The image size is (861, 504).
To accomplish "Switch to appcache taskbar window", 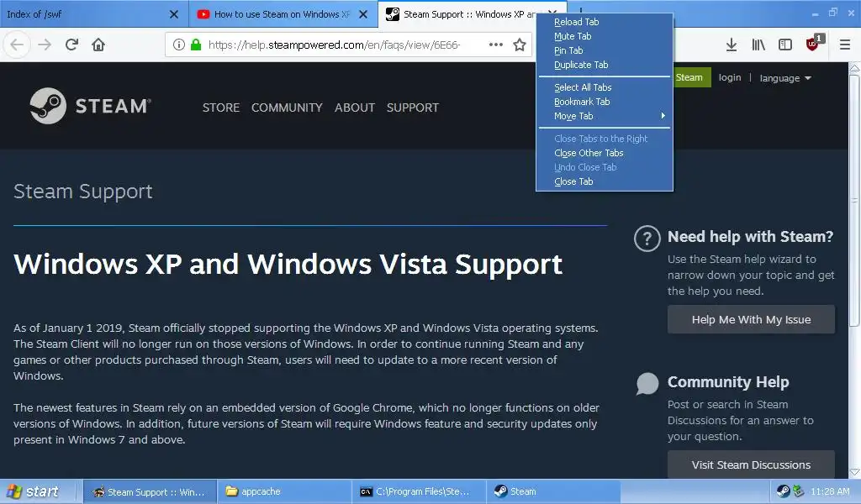I will tap(284, 491).
